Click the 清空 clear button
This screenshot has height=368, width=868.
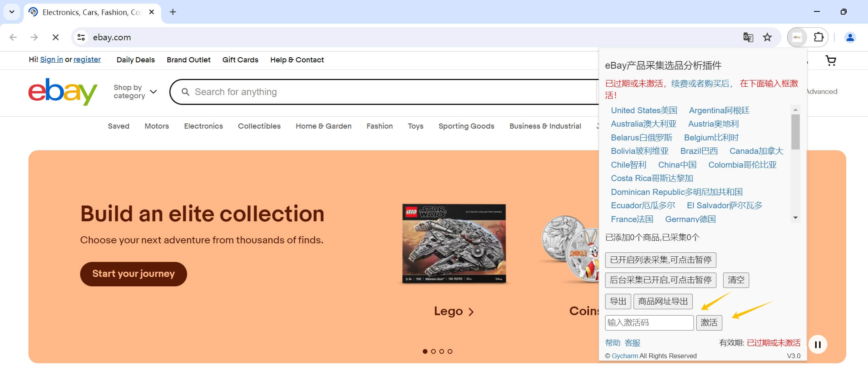[x=736, y=280]
